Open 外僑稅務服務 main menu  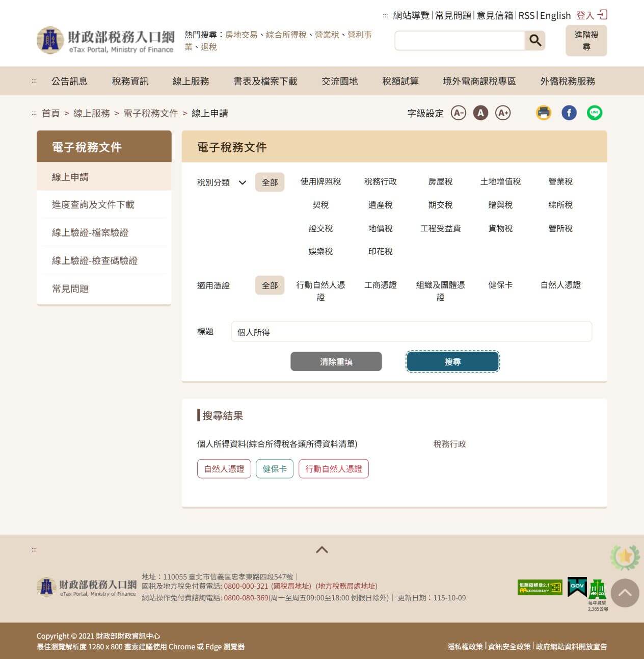coord(568,81)
